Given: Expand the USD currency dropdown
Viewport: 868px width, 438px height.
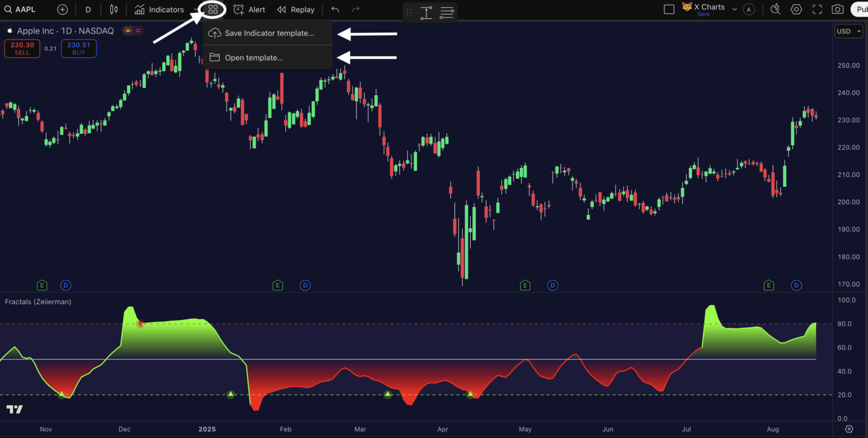Looking at the screenshot, I should (x=849, y=32).
